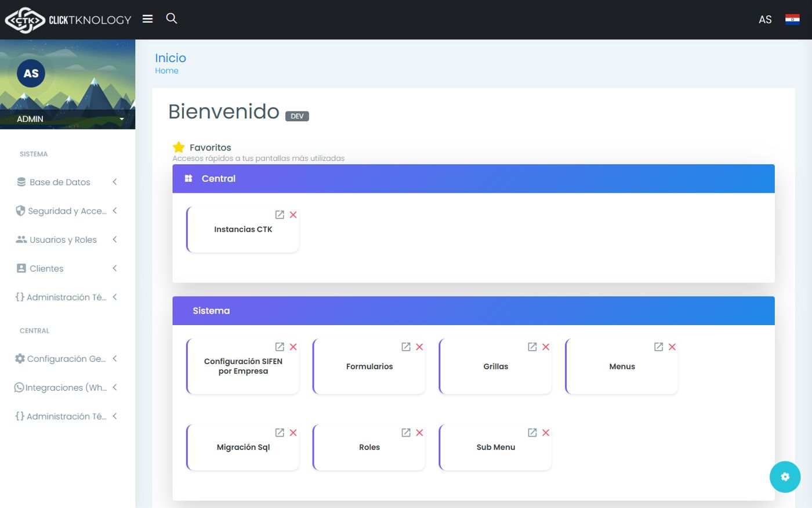Viewport: 812px width, 508px height.
Task: Remove Instancias CTK favorite with red X
Action: click(x=293, y=215)
